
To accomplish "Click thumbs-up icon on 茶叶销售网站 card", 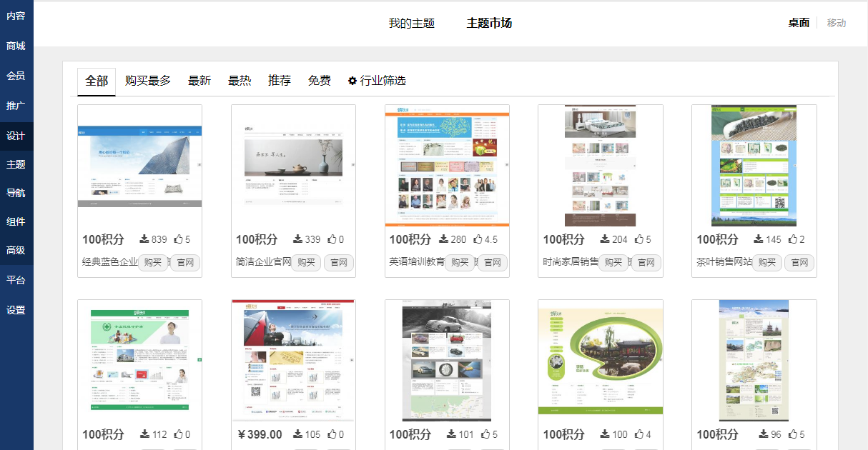I will coord(792,239).
